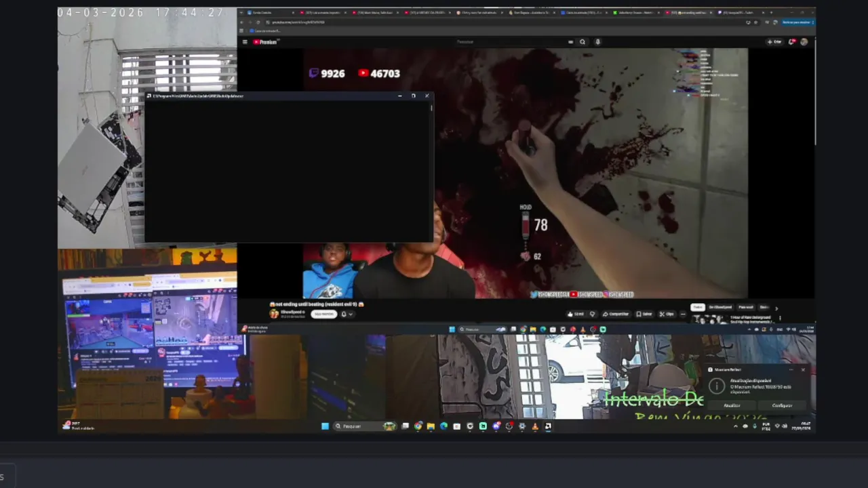This screenshot has height=488, width=868.
Task: Select the Todos filter chip
Action: [x=698, y=307]
